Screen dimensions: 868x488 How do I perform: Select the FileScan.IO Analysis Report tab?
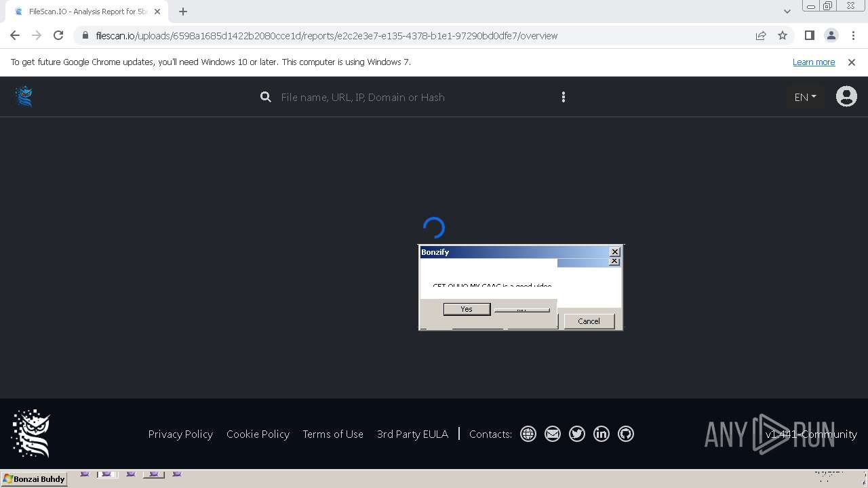coord(86,12)
